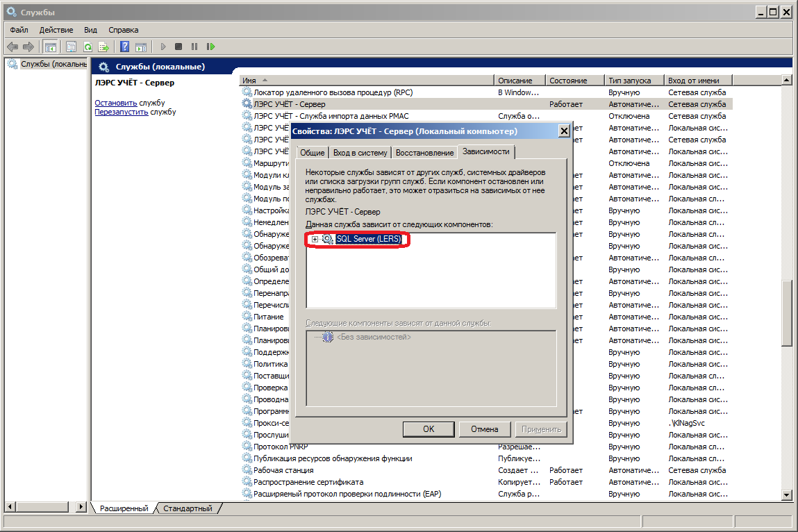Sort the list by the Тип запуска column

tap(633, 81)
